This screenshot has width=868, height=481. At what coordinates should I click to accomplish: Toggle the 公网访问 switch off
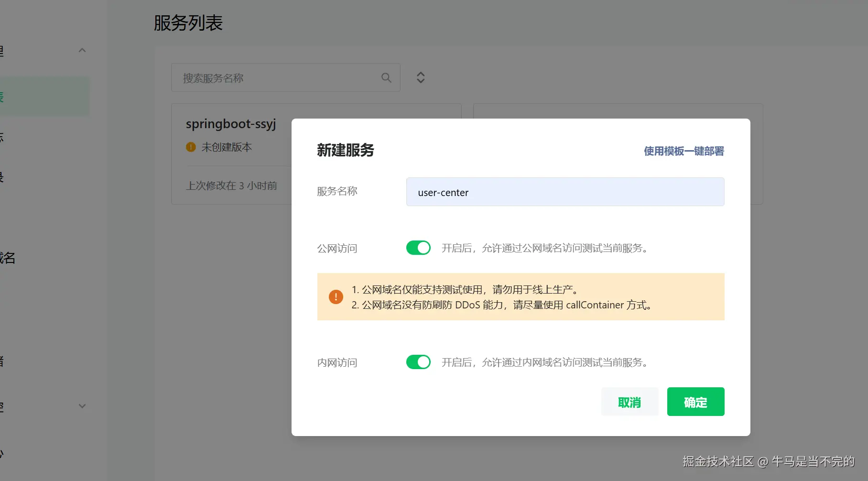click(x=418, y=248)
